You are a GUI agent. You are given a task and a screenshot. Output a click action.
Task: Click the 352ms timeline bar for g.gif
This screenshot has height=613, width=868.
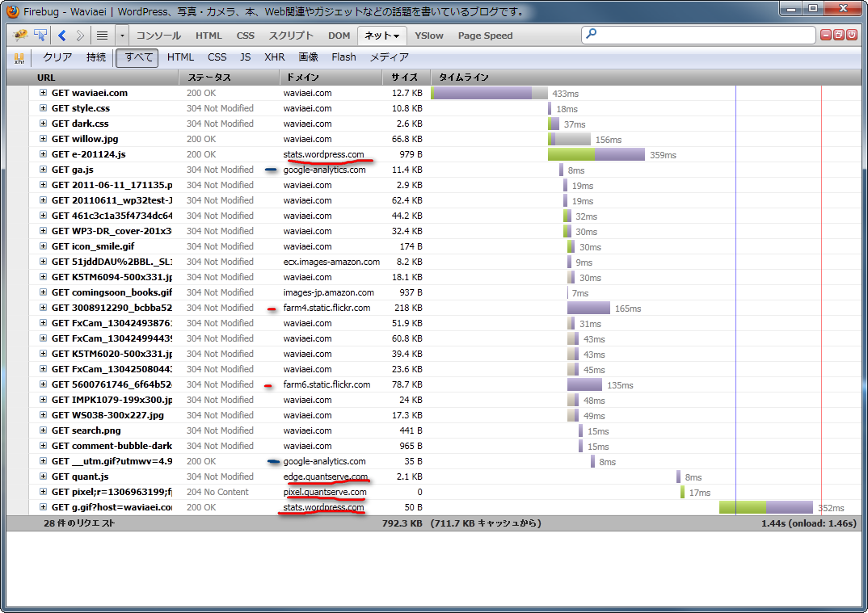click(766, 507)
